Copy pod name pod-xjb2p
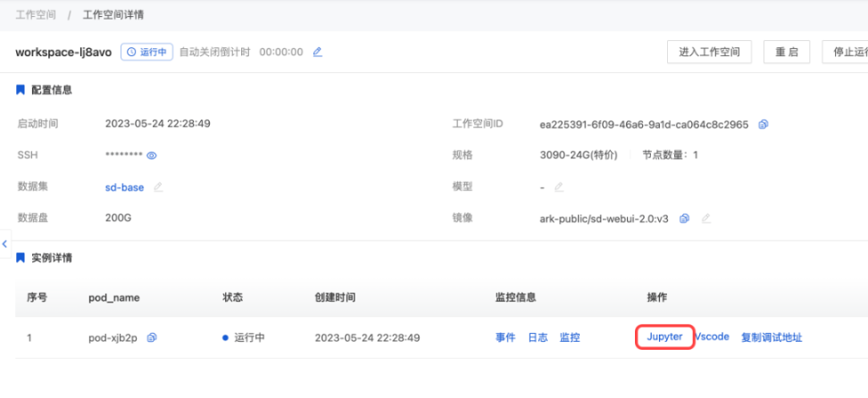The height and width of the screenshot is (398, 868). (152, 337)
